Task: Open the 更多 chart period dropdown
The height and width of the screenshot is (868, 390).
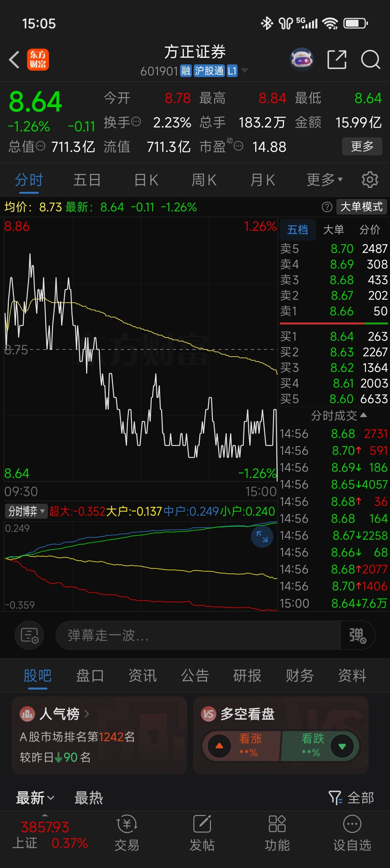Action: pyautogui.click(x=324, y=179)
